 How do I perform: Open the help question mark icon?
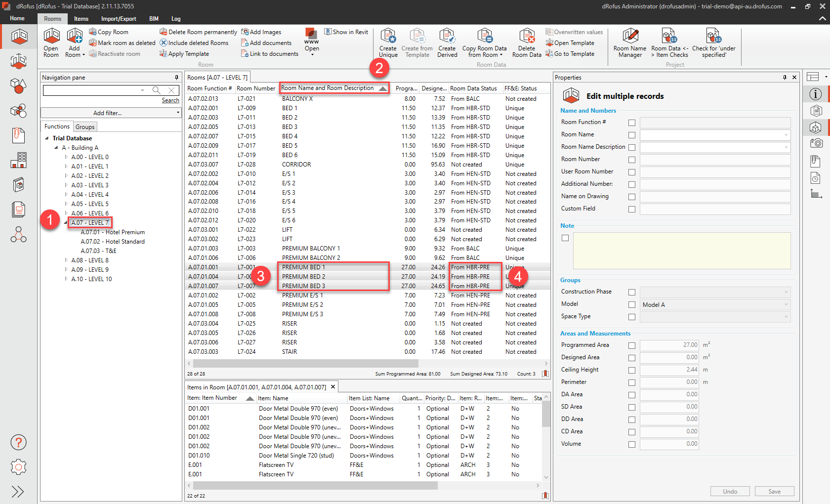tap(18, 442)
